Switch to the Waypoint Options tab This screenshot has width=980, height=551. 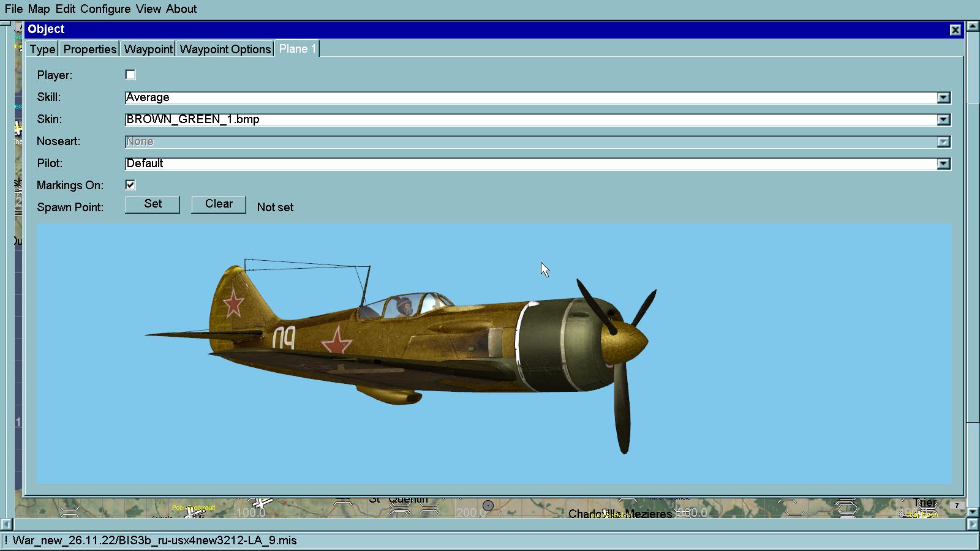225,50
